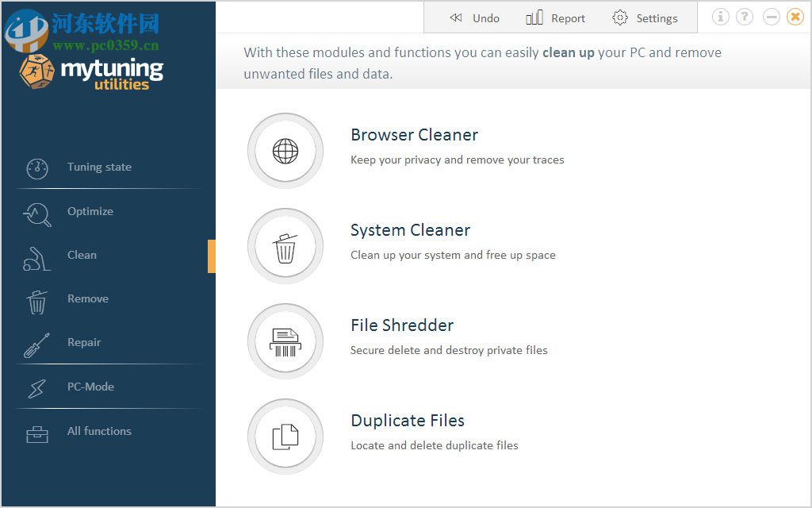The height and width of the screenshot is (508, 812).
Task: Open Duplicate Files via documents icon
Action: pyautogui.click(x=285, y=437)
